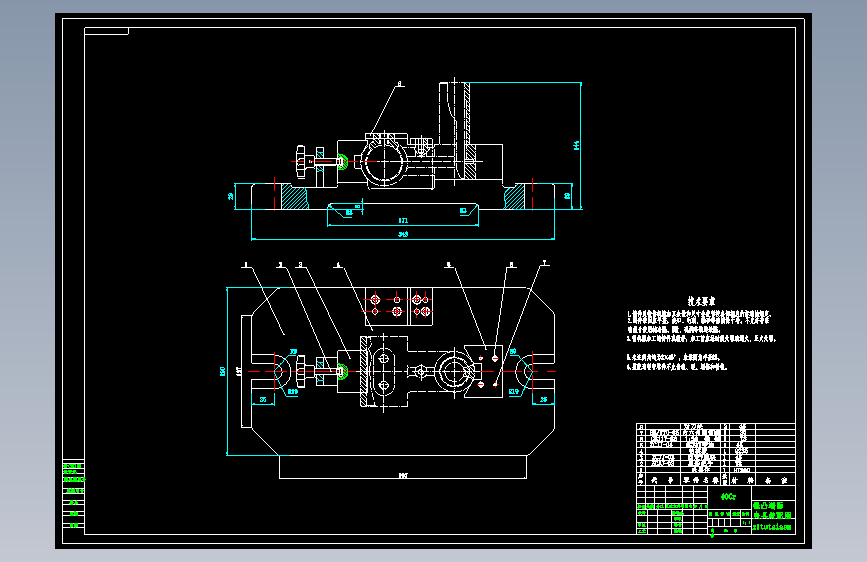Click the left cyan hatched section of base

295,196
